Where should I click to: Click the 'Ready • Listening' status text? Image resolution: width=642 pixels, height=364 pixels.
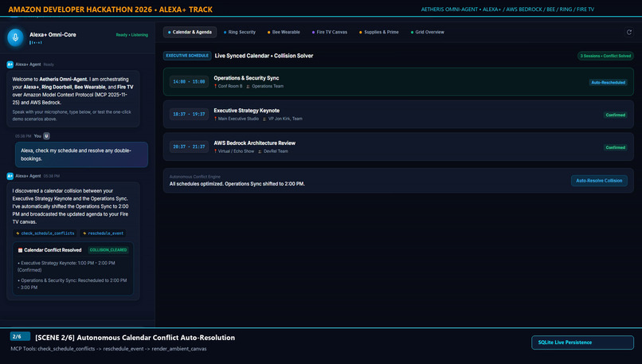(x=132, y=35)
